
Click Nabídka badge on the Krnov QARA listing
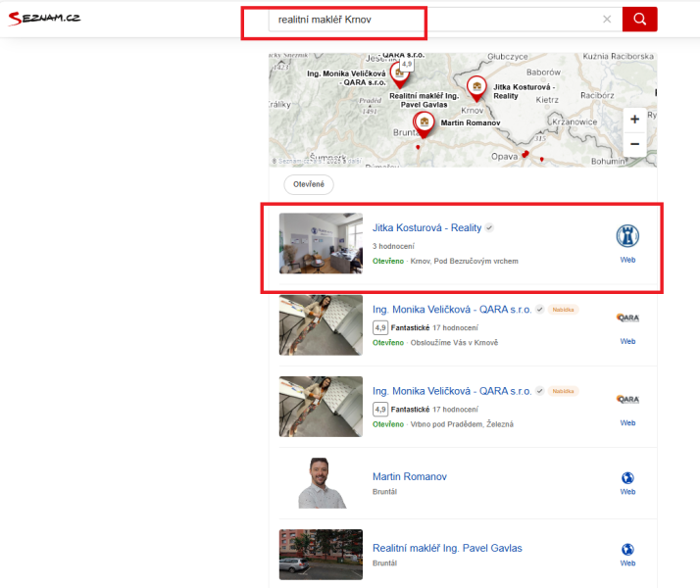pyautogui.click(x=563, y=310)
